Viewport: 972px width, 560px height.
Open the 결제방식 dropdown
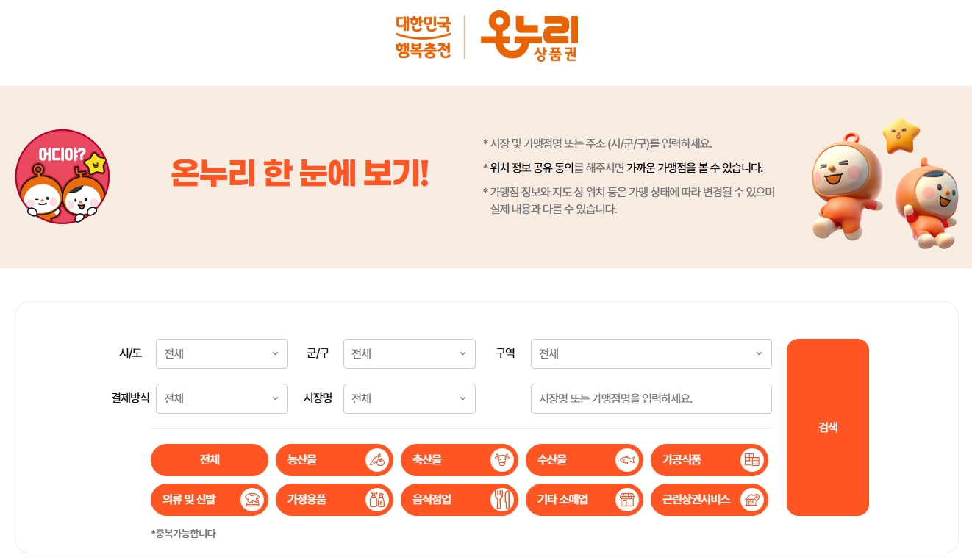pyautogui.click(x=222, y=398)
